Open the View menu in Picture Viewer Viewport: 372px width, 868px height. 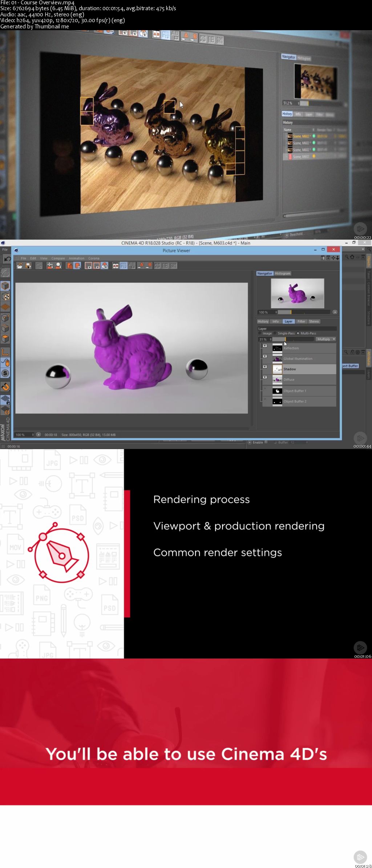pyautogui.click(x=44, y=259)
